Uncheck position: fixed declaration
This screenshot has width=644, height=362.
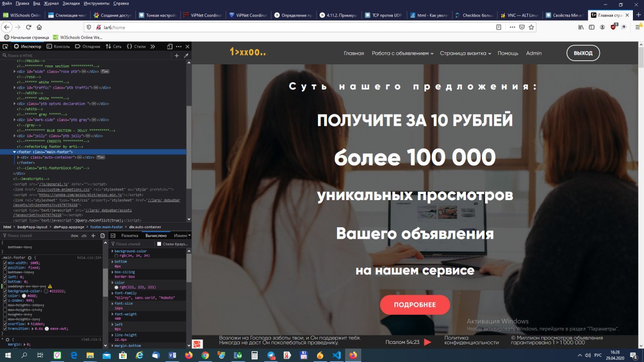5,267
